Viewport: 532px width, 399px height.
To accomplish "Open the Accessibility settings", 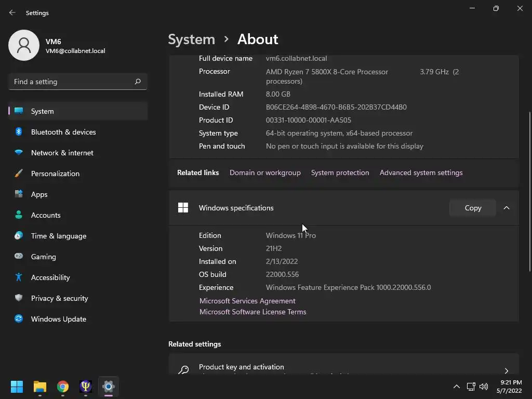I will point(78,277).
